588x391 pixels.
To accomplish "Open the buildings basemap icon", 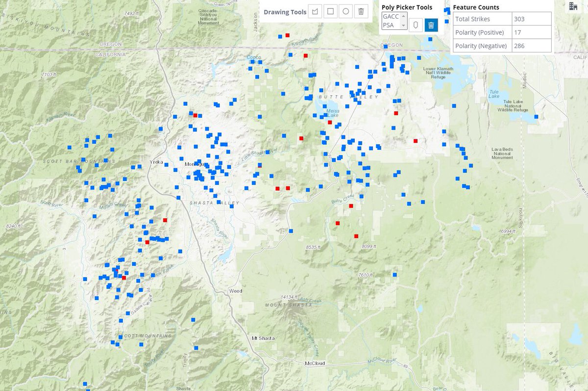I will (x=572, y=6).
